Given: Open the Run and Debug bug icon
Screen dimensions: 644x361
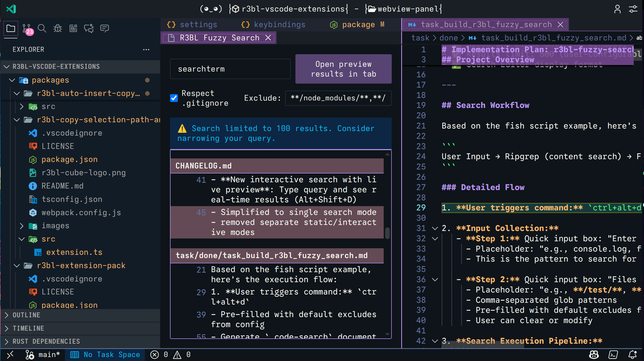Looking at the screenshot, I should [58, 29].
